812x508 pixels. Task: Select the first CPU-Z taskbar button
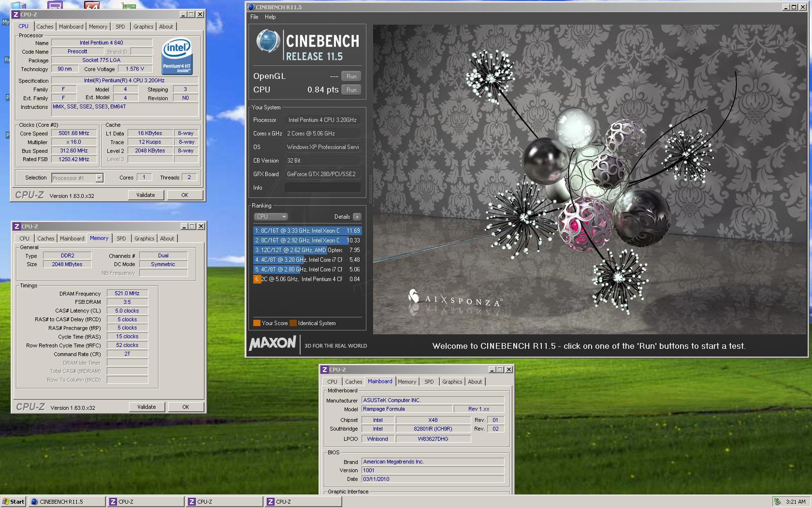click(x=146, y=502)
